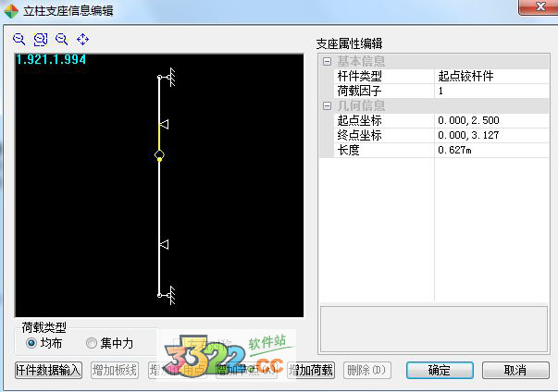Select the 长度 property label
The image size is (558, 392).
point(348,151)
